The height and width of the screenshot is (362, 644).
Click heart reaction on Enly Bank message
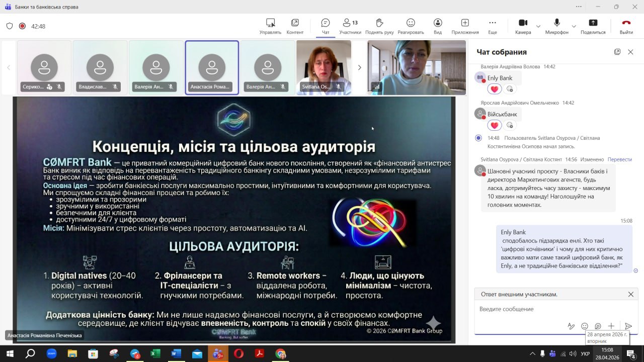pyautogui.click(x=495, y=89)
